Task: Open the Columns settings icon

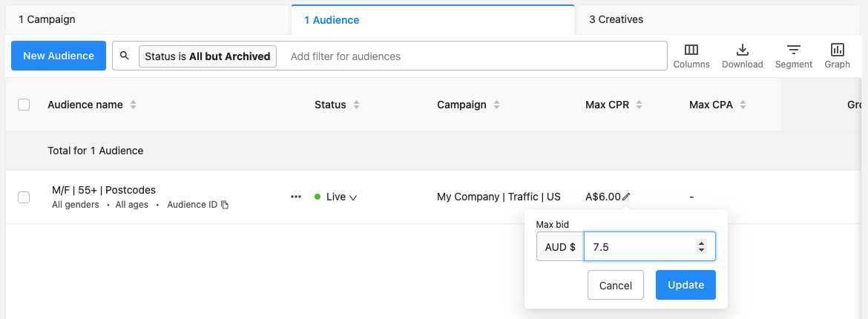Action: (x=691, y=50)
